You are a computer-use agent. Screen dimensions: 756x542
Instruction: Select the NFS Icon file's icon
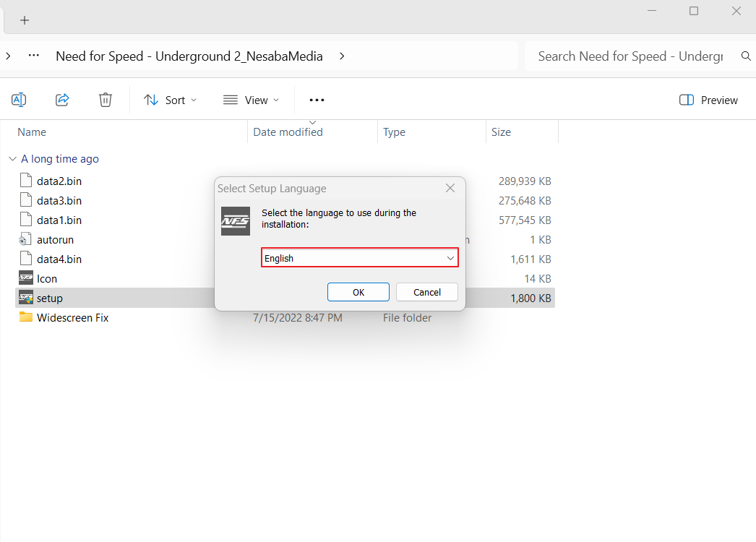(25, 278)
